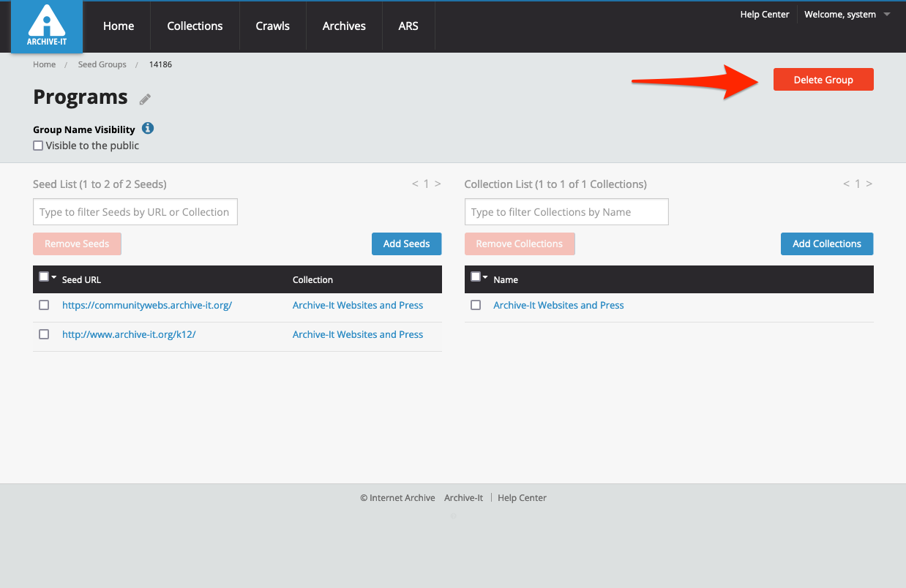The height and width of the screenshot is (588, 906).
Task: Switch to the Crawls nav item
Action: coord(272,26)
